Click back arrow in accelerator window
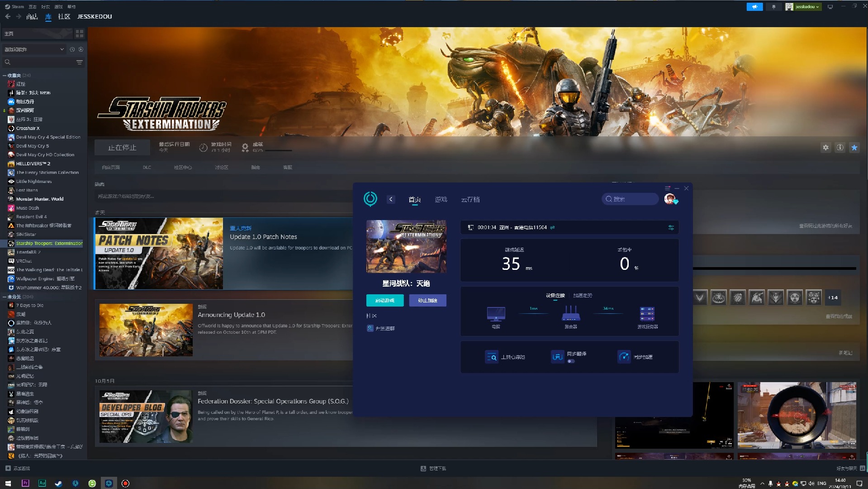 [391, 199]
